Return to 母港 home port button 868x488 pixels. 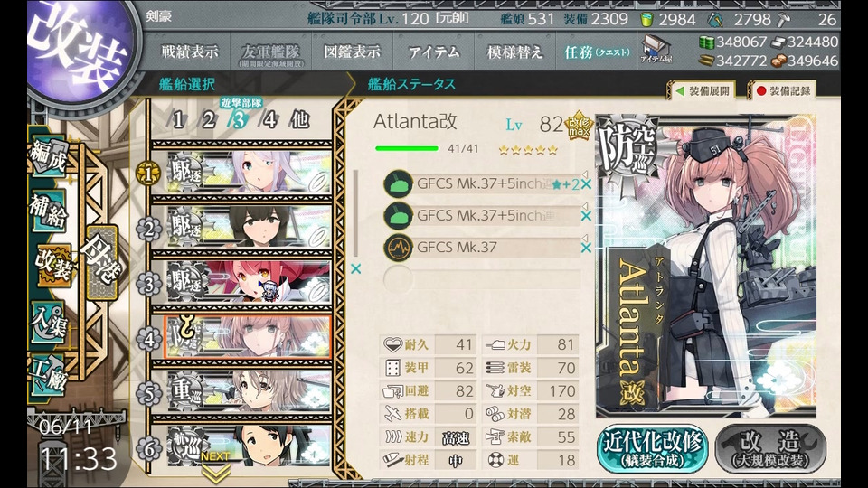(x=102, y=262)
